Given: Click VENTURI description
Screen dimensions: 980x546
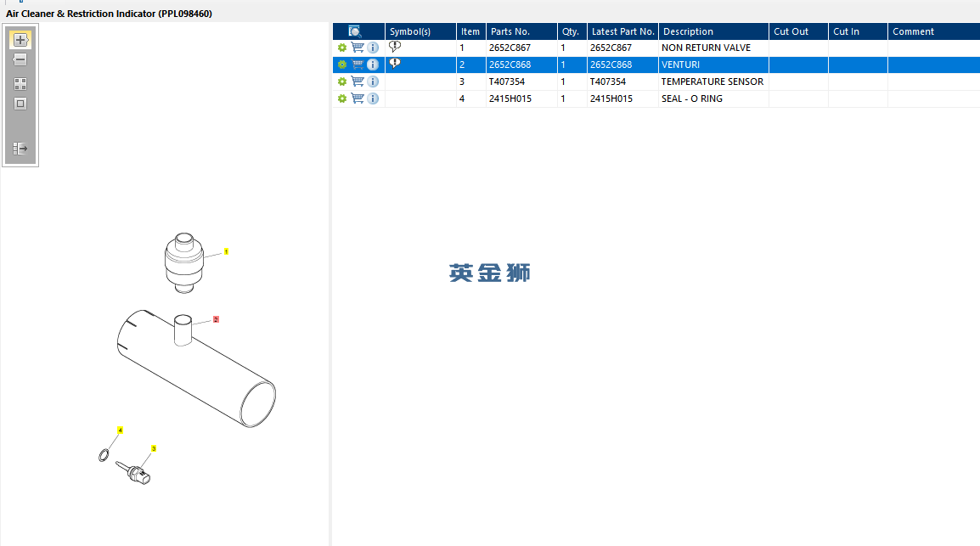Looking at the screenshot, I should (680, 65).
